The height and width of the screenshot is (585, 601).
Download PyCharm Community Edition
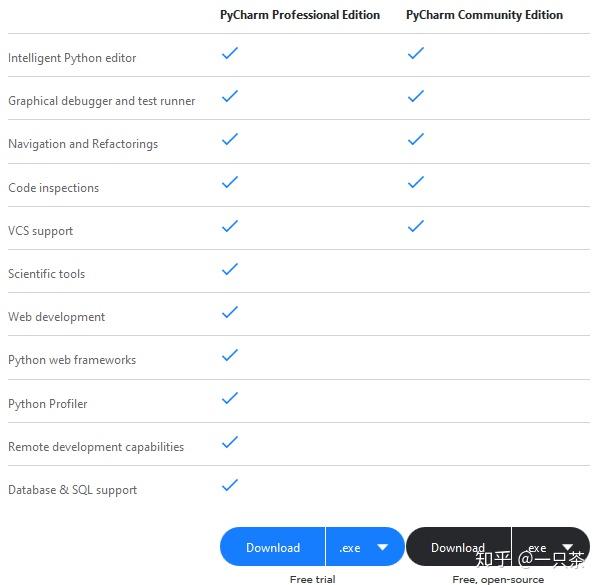458,547
